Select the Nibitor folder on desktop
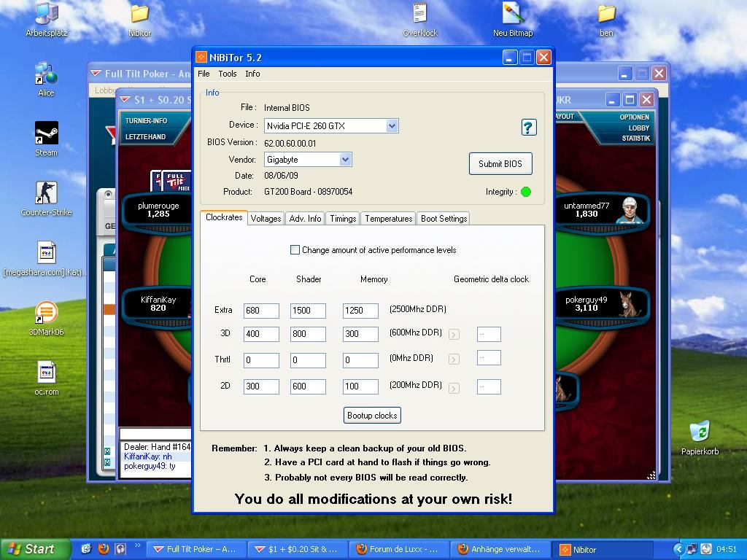This screenshot has width=747, height=560. [x=139, y=19]
